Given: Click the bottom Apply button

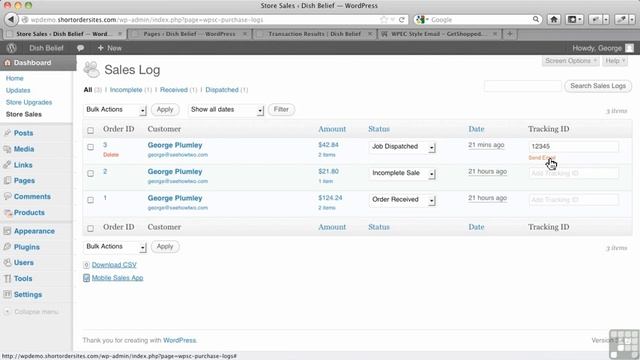Looking at the screenshot, I should tap(165, 247).
